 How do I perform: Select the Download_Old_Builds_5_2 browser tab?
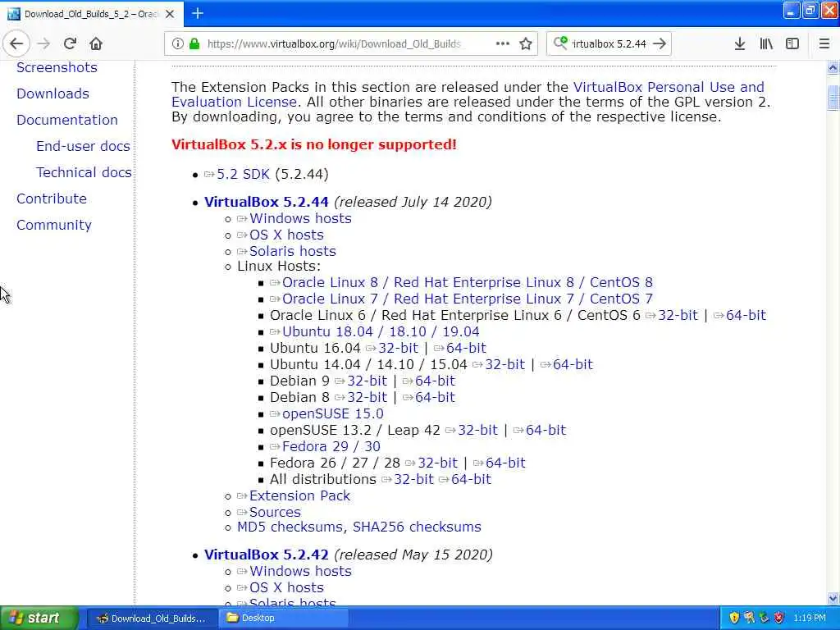[x=92, y=14]
